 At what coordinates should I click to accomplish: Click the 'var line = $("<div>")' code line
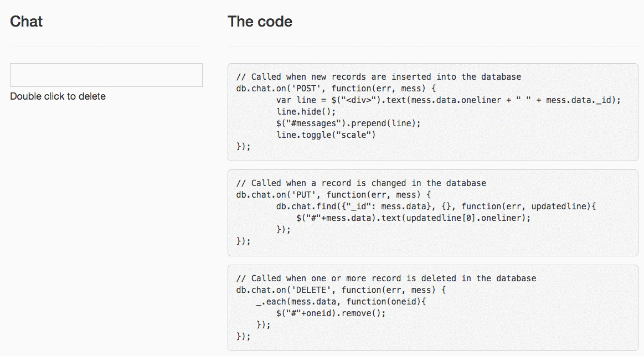pyautogui.click(x=449, y=100)
